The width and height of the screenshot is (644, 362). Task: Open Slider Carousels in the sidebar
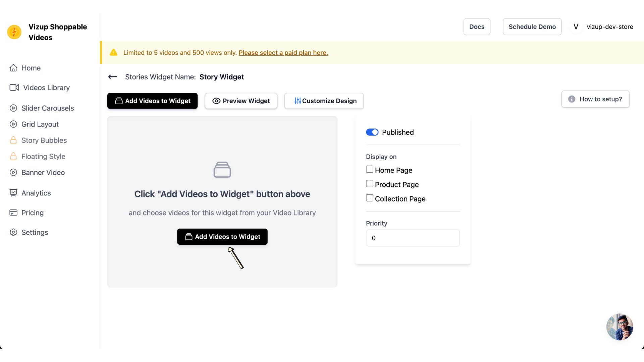point(47,108)
